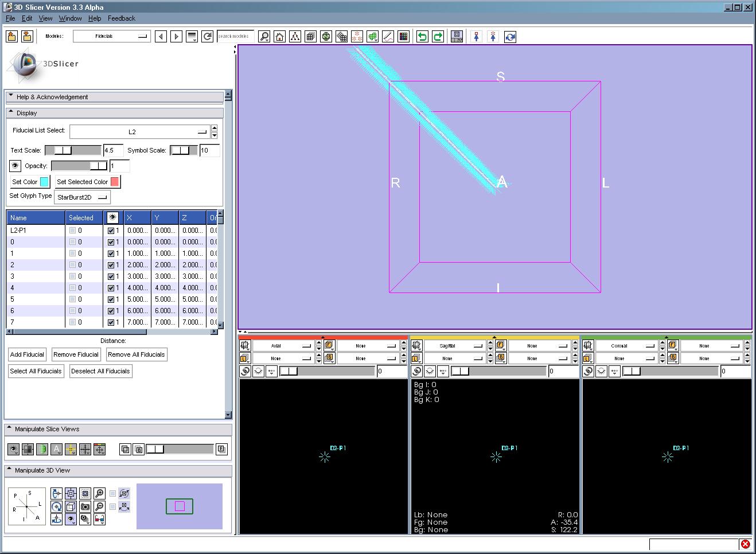Viewport: 756px width, 554px height.
Task: Check the Selected box for fiducial 3
Action: pos(72,276)
